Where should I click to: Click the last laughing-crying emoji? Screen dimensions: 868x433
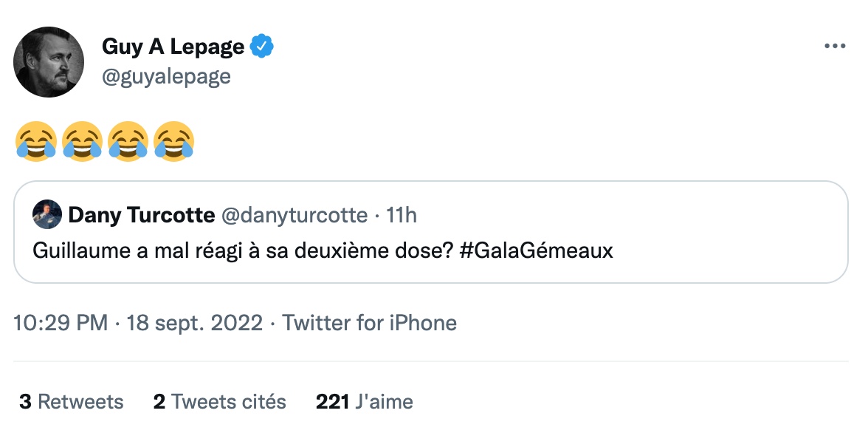(174, 141)
